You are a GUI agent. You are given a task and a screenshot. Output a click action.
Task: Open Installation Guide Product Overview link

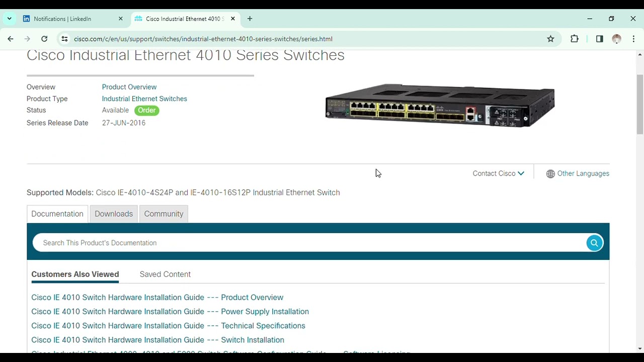point(157,297)
